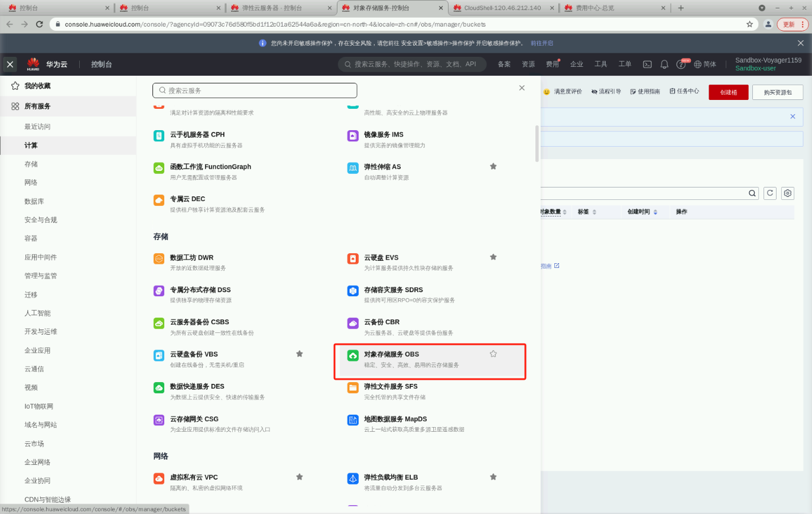Open 费用 in top navigation

[553, 64]
